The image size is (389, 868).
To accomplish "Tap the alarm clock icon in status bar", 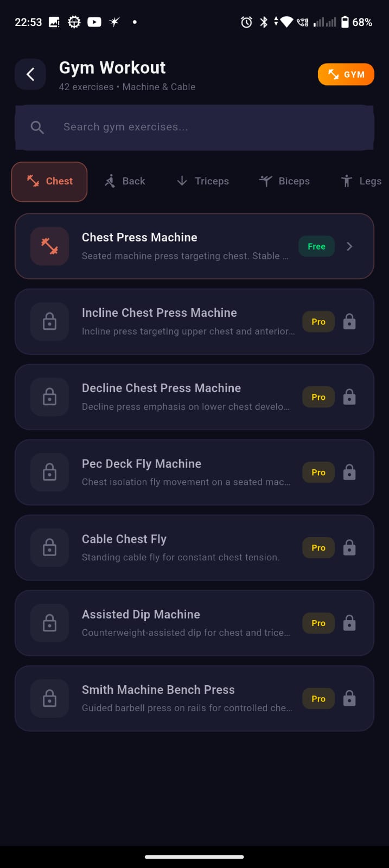I will tap(246, 22).
